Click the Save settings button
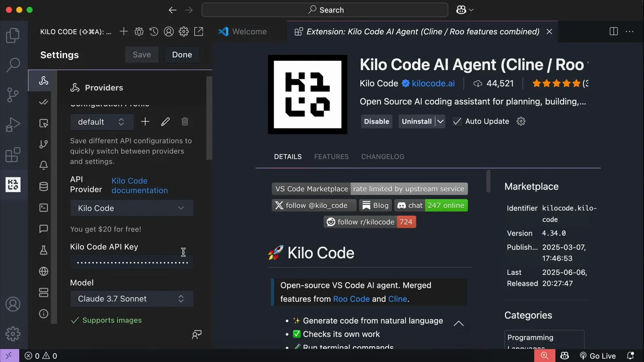Screen dimensions: 644x362 point(142,55)
